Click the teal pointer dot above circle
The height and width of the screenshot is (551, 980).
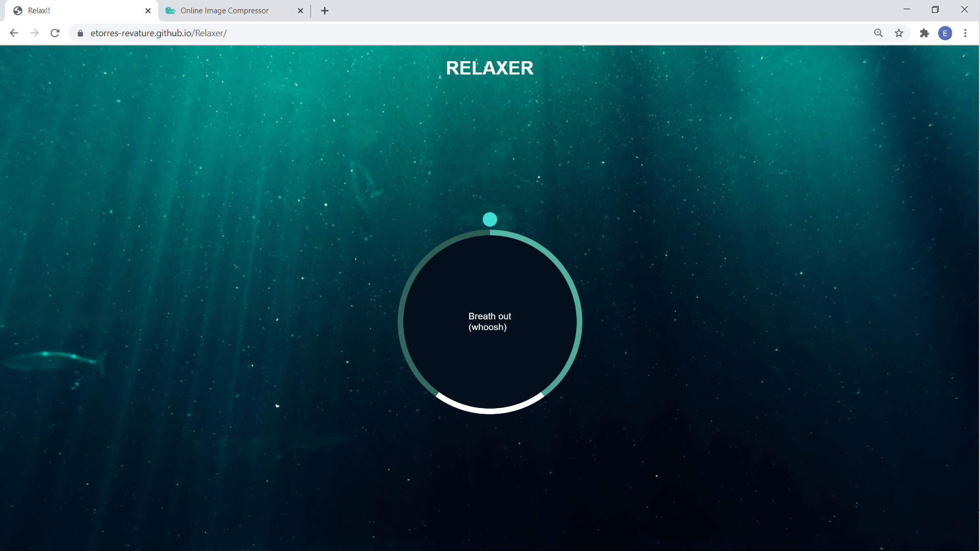(x=489, y=219)
